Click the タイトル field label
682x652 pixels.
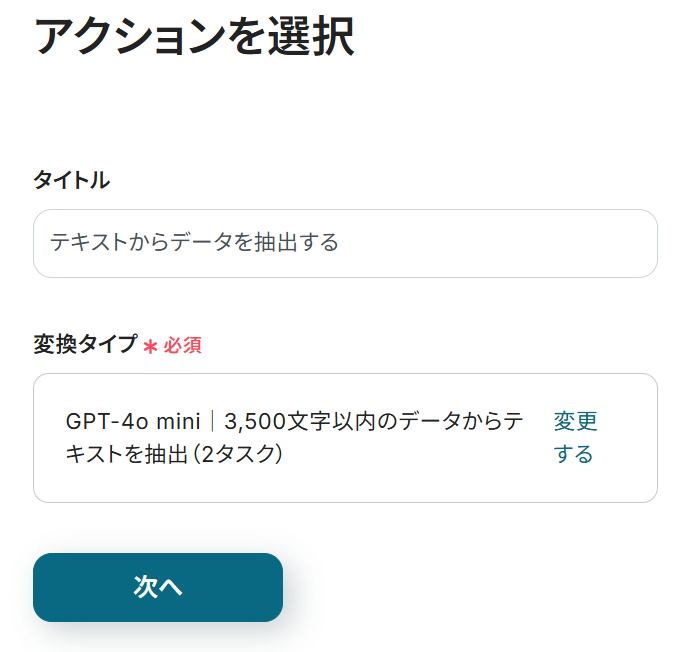pyautogui.click(x=71, y=180)
